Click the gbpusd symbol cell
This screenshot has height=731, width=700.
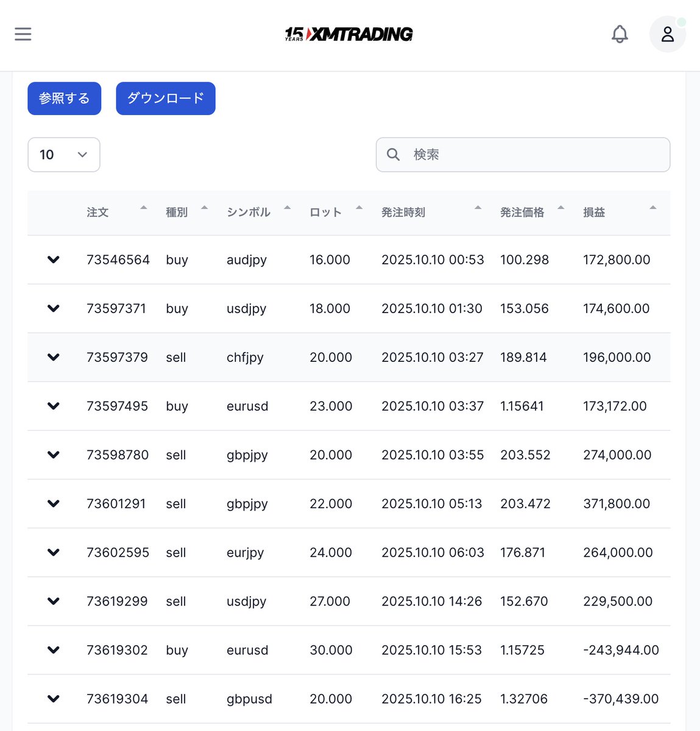click(x=250, y=699)
